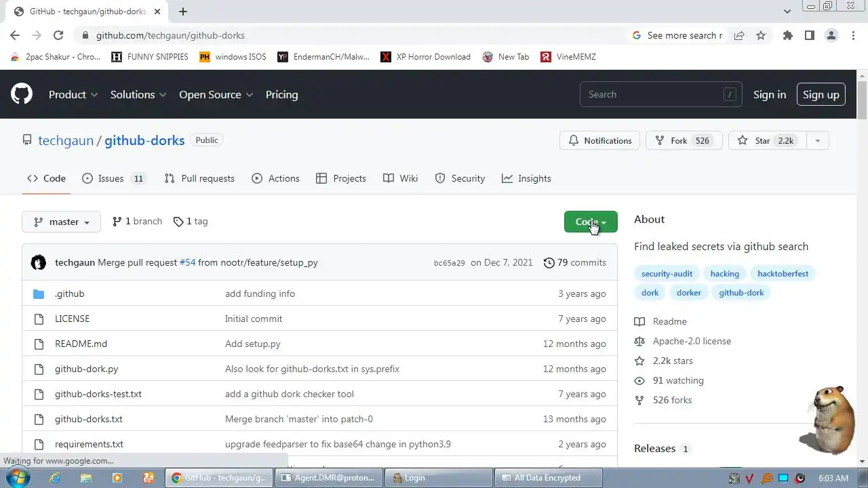
Task: Open github-dorks-test.txt file
Action: pos(98,394)
